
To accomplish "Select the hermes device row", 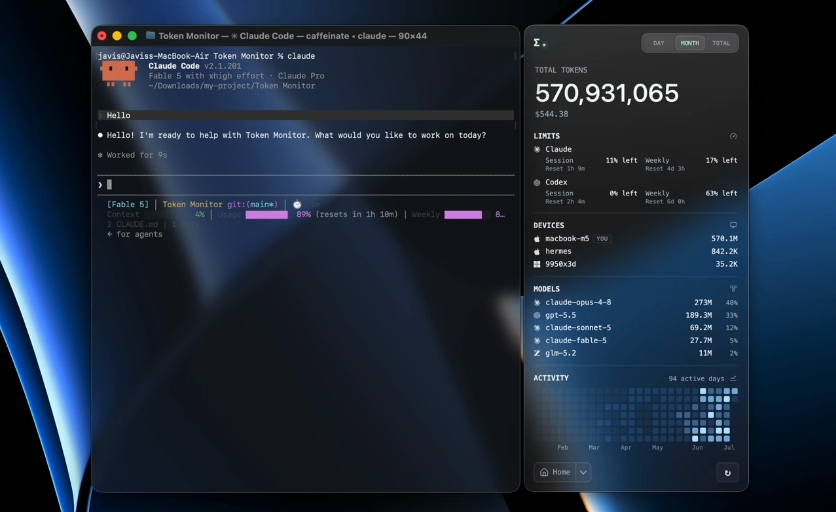I will coord(636,252).
